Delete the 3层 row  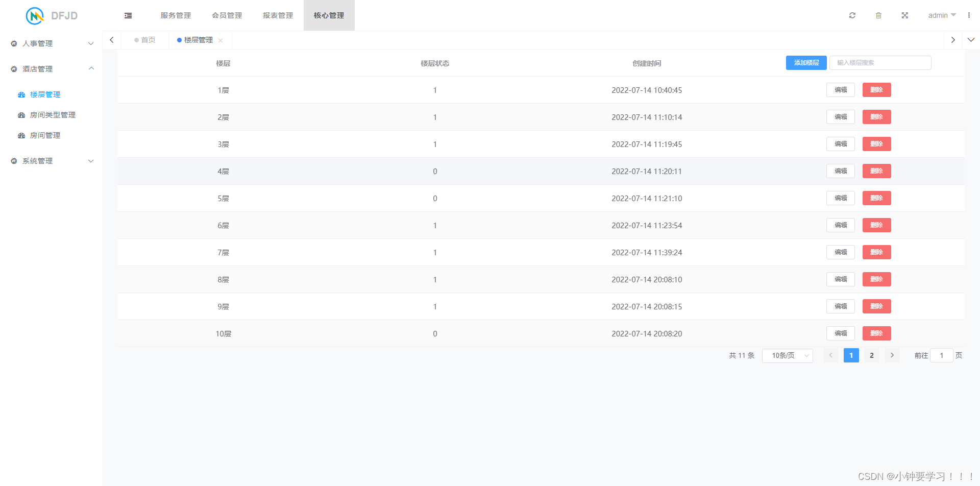point(876,144)
